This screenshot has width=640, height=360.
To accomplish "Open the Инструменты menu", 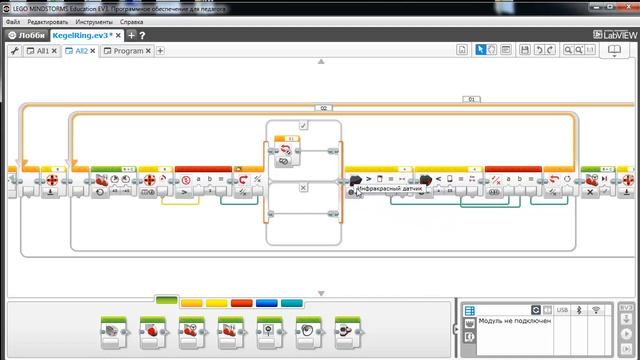I will [x=94, y=22].
